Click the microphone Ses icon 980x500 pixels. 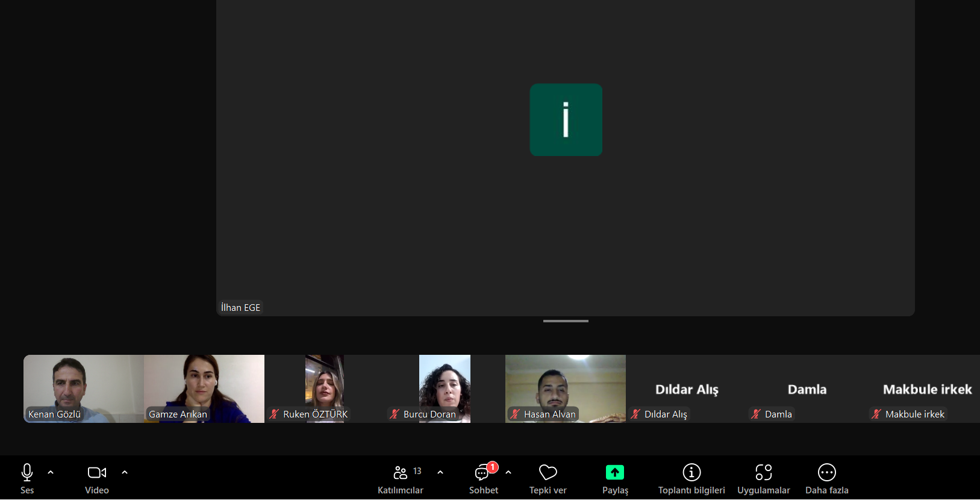click(27, 472)
